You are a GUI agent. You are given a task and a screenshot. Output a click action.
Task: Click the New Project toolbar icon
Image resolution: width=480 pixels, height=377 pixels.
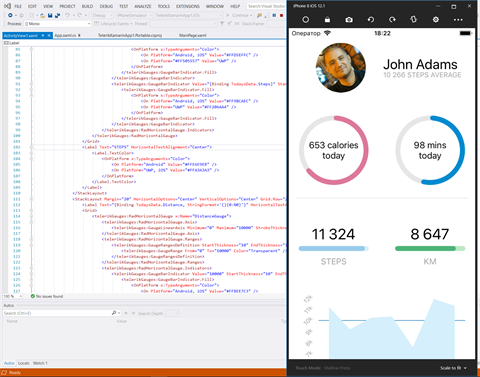pyautogui.click(x=32, y=15)
